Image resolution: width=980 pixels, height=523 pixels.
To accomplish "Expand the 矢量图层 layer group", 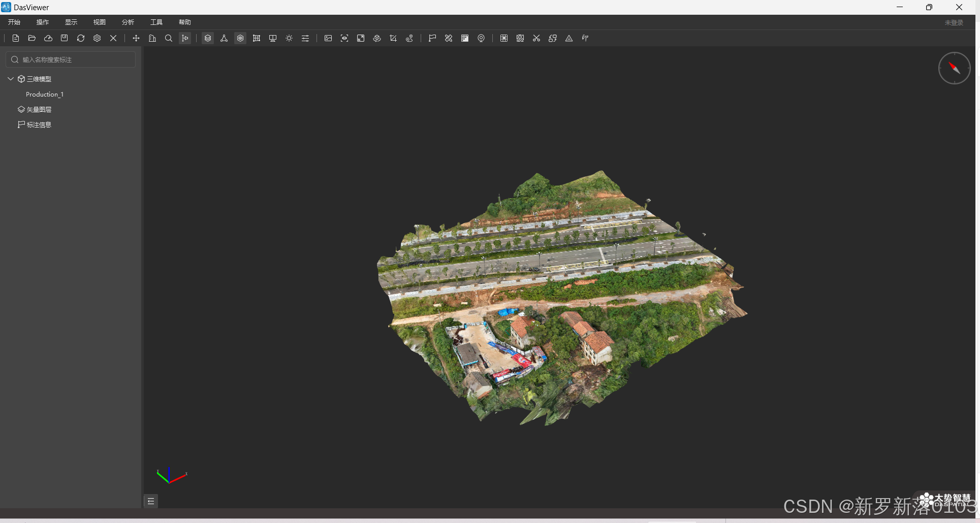I will tap(38, 109).
